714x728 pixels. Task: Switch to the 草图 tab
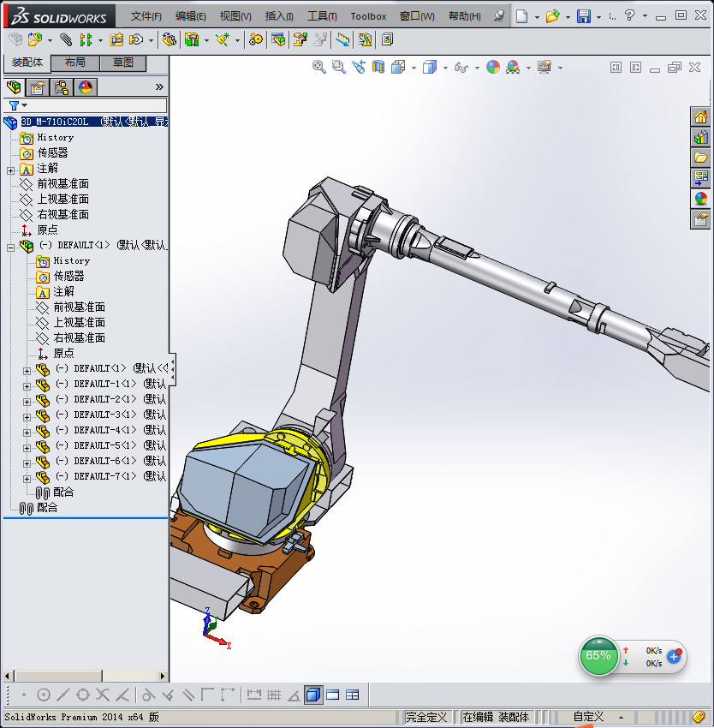(x=123, y=63)
